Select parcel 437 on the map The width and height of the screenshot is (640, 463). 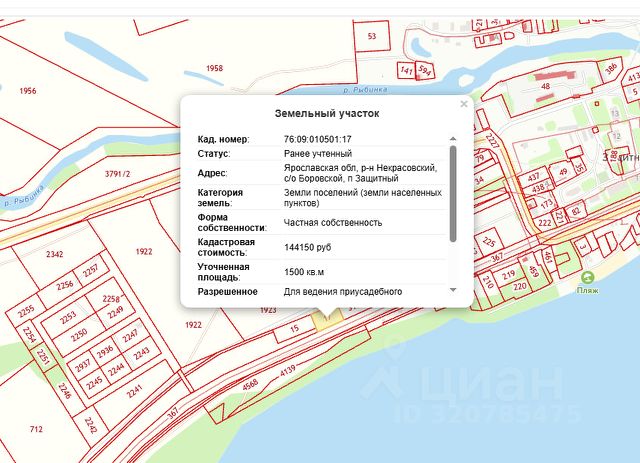[533, 177]
